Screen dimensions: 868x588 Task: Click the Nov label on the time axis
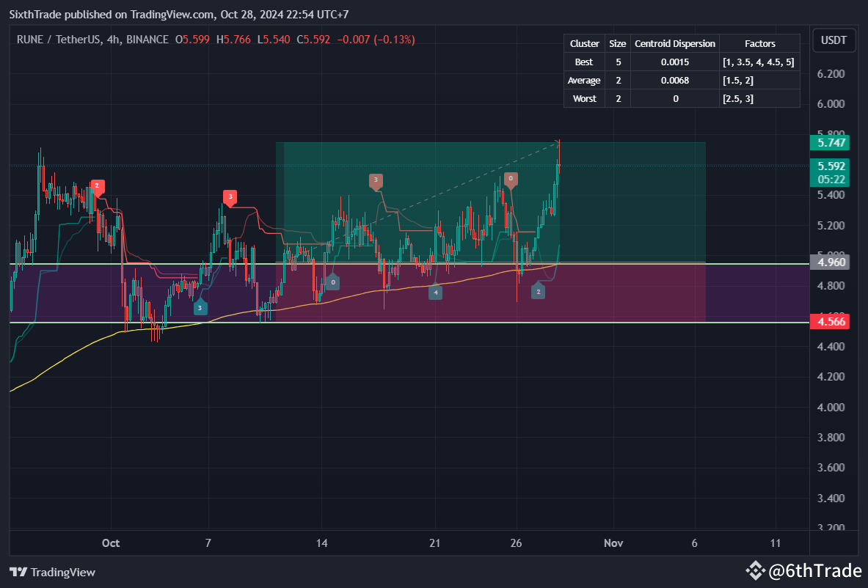(613, 543)
